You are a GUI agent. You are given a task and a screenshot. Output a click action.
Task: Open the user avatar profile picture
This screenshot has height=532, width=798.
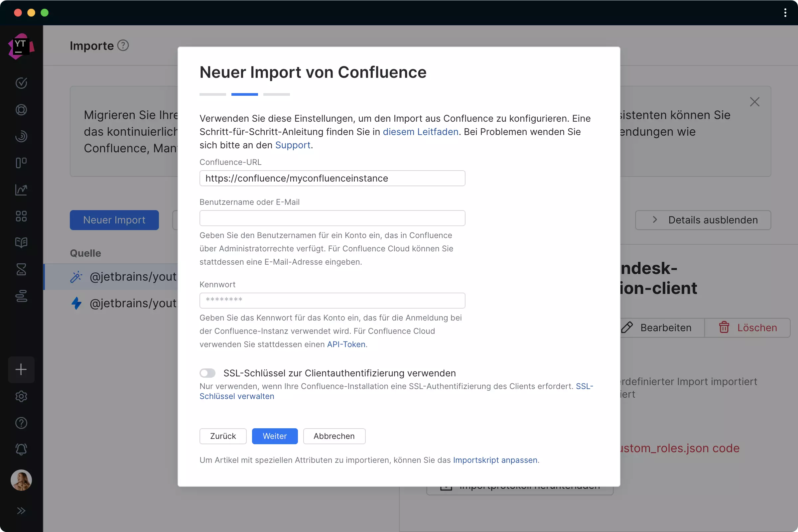tap(21, 480)
